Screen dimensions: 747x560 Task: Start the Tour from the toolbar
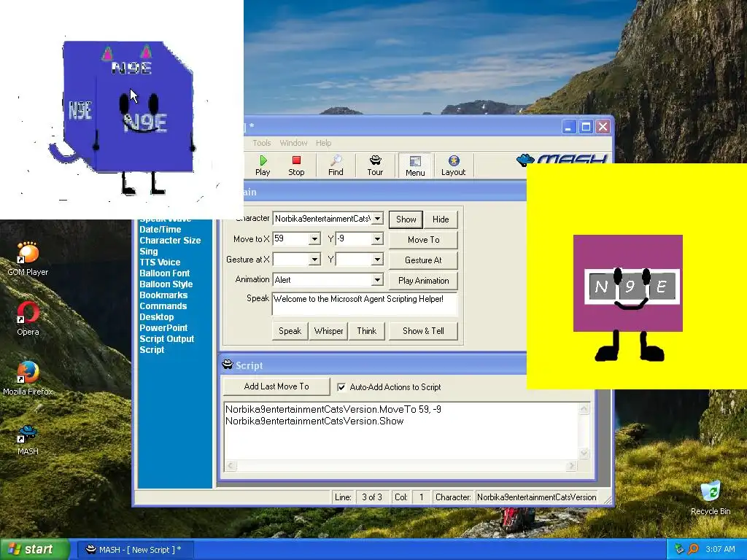375,166
